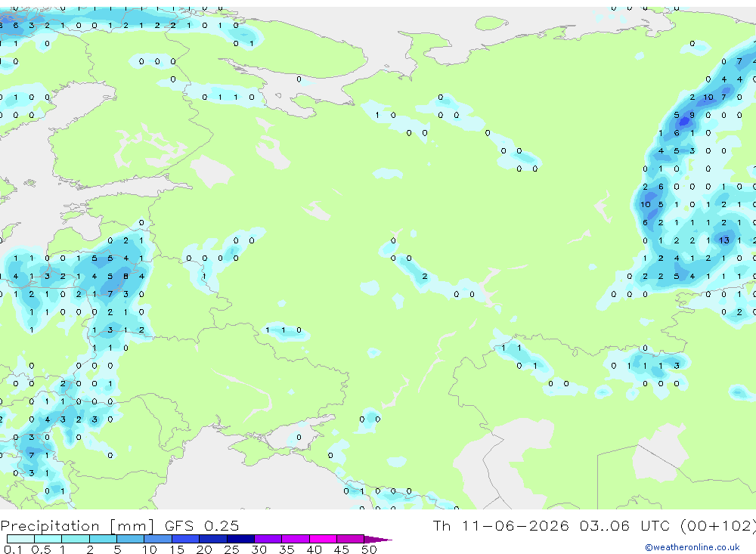Select the 30–35 mm purple legend swatch
Viewport: 756px width, 554px height.
click(268, 539)
